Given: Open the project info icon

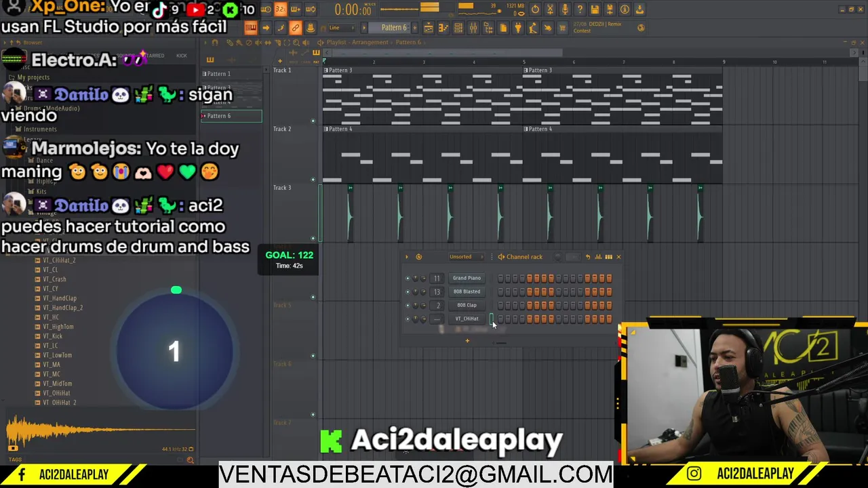Looking at the screenshot, I should [625, 9].
